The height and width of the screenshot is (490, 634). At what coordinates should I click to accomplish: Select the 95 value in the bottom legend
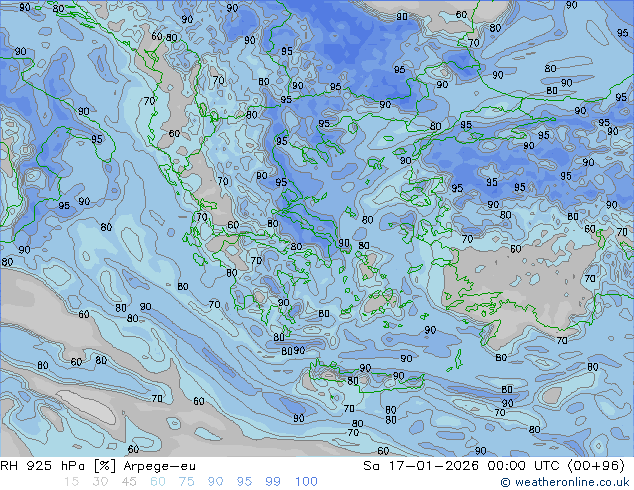click(x=244, y=482)
